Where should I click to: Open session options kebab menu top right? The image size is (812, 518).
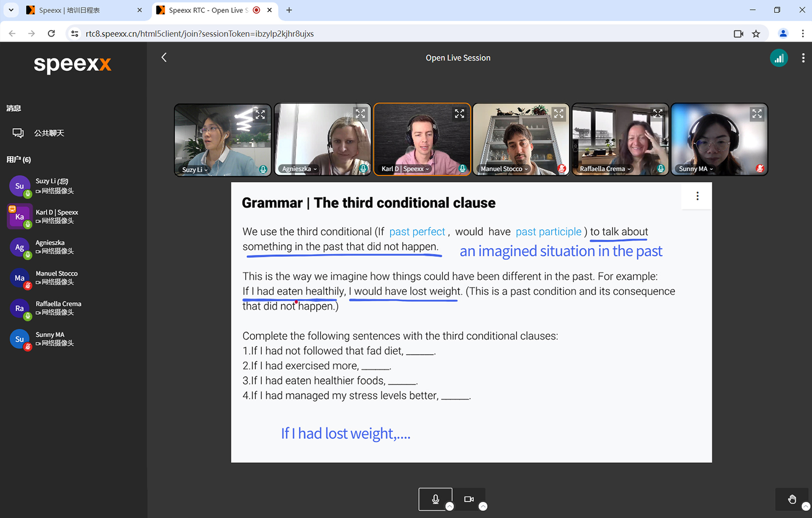click(803, 58)
